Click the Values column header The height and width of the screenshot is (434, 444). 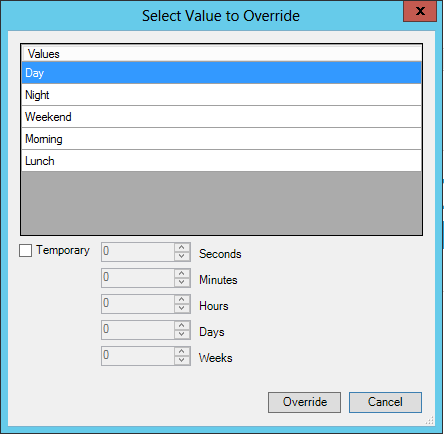222,54
